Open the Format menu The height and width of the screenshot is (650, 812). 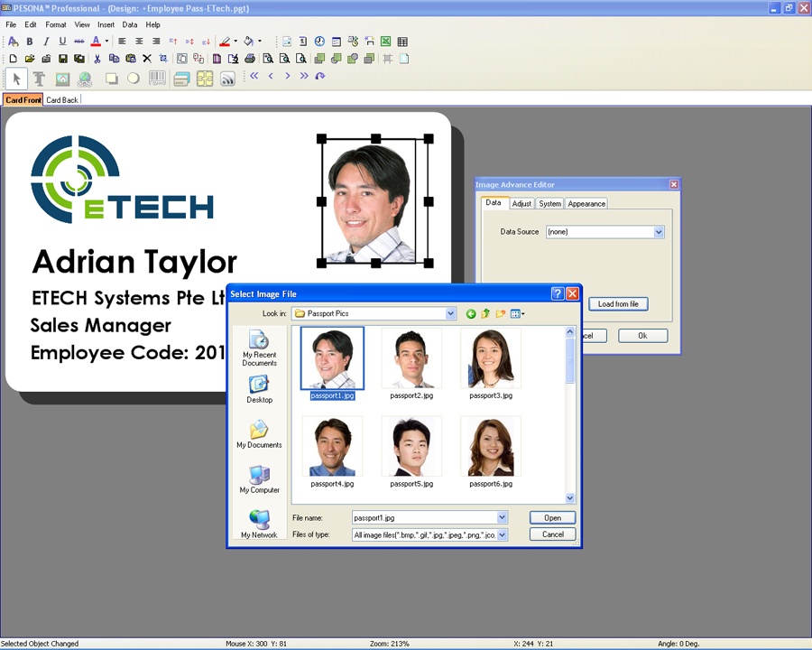tap(56, 24)
